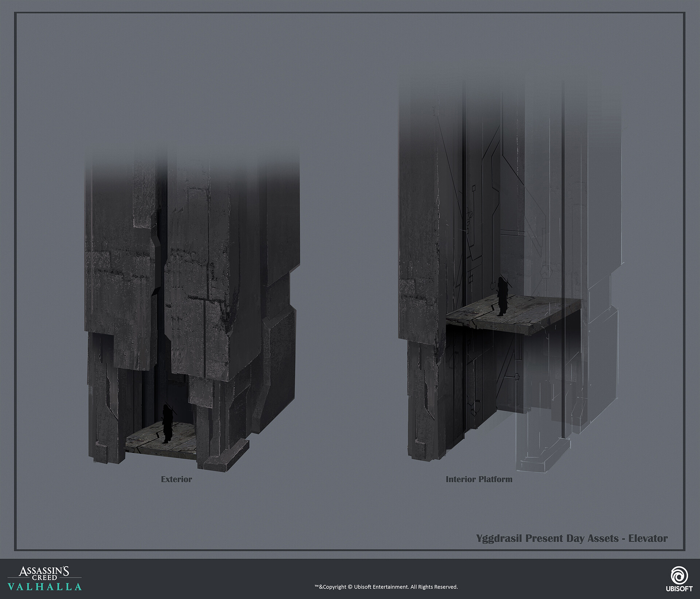
Task: Click the "Yggdrasil Present Day Assets - Elevator" title
Action: point(572,538)
